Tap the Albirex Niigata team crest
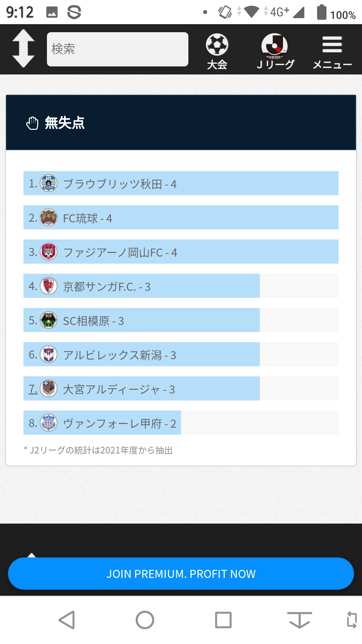Image resolution: width=362 pixels, height=644 pixels. (x=49, y=355)
